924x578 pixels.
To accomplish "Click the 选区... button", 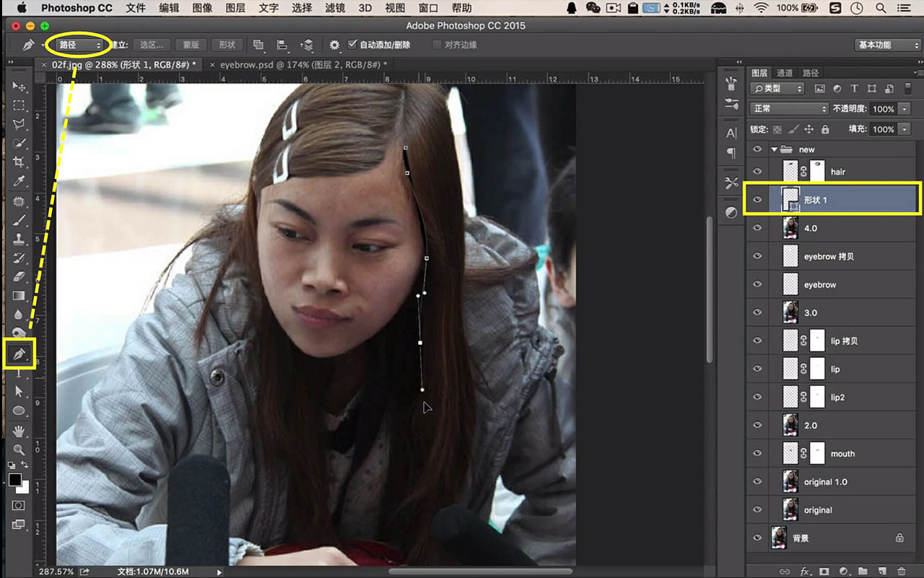I will tap(152, 45).
